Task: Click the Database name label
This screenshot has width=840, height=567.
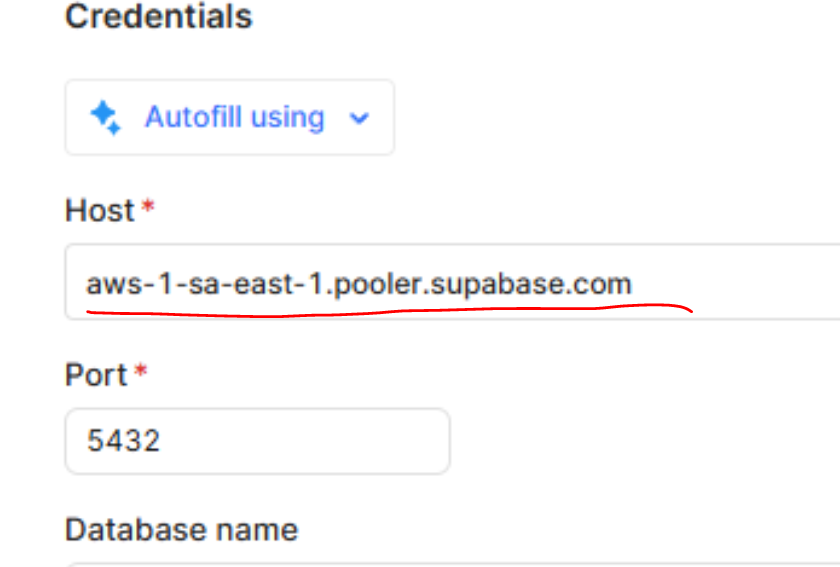Action: tap(181, 529)
